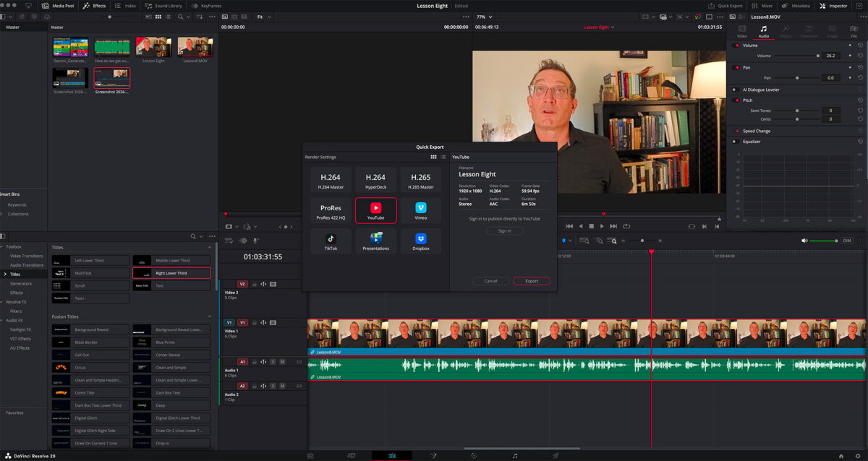Screen dimensions: 868x461
Task: Select the Lesson8.MOV thumbnail in Media Pool
Action: coord(195,48)
